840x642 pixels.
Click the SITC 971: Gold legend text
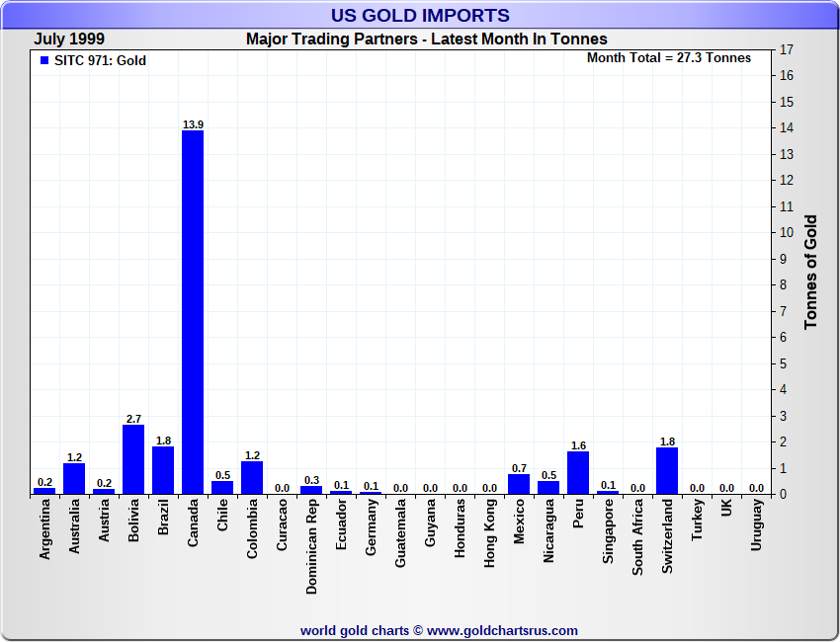click(100, 61)
